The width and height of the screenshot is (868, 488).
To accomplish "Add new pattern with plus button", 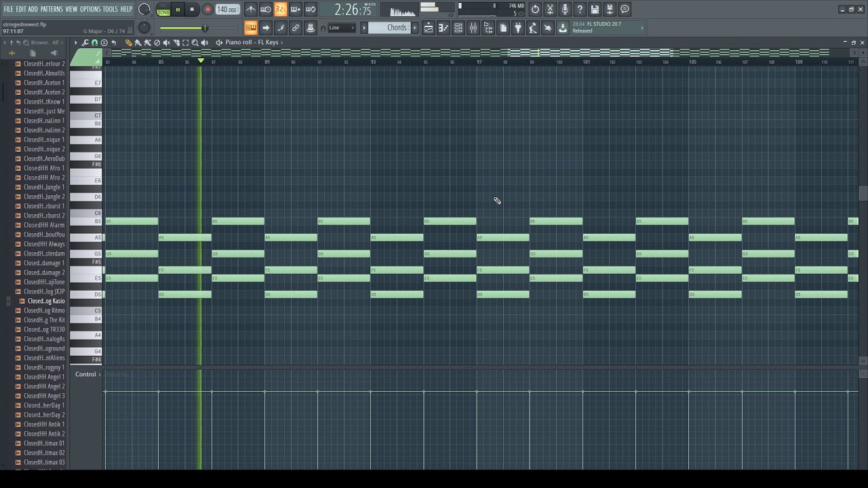I will point(414,28).
